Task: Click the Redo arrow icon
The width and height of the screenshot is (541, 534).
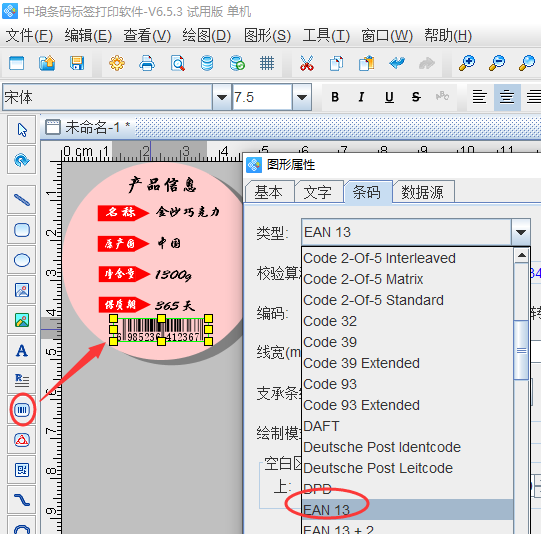Action: (x=427, y=63)
